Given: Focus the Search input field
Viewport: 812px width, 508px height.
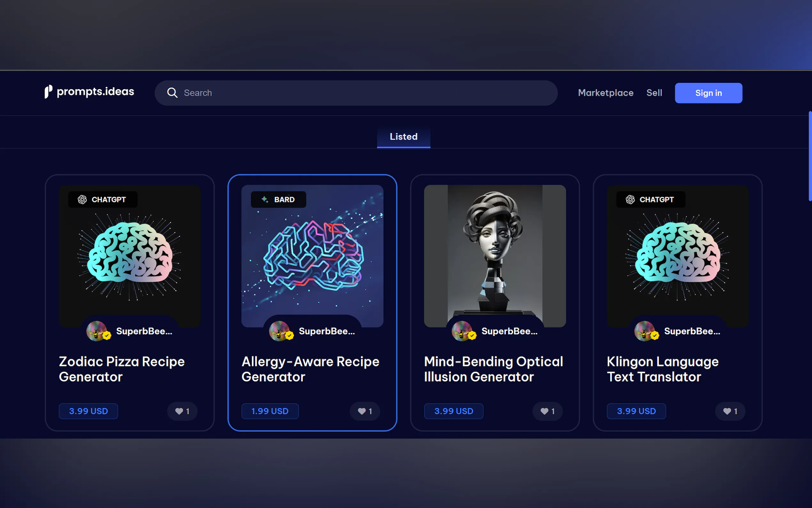Looking at the screenshot, I should point(356,93).
